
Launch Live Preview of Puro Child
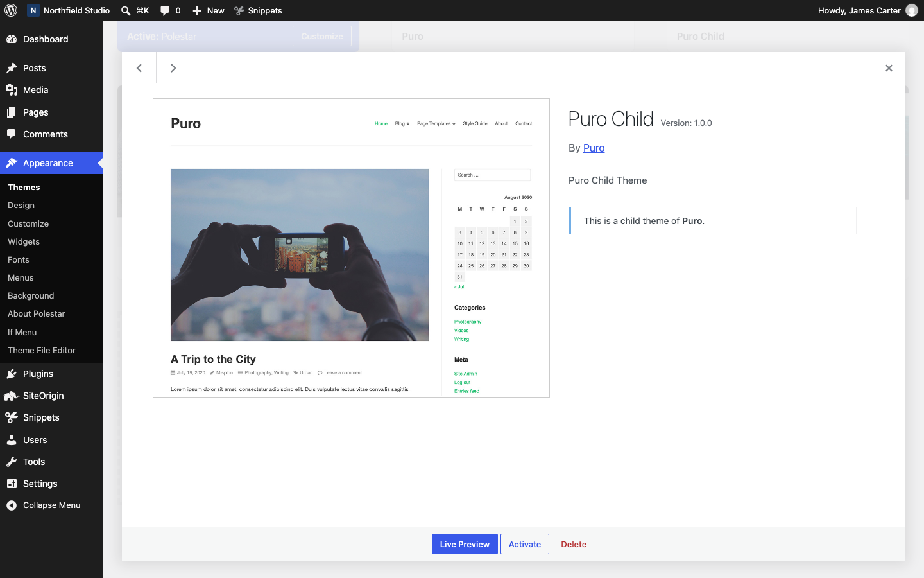(465, 544)
